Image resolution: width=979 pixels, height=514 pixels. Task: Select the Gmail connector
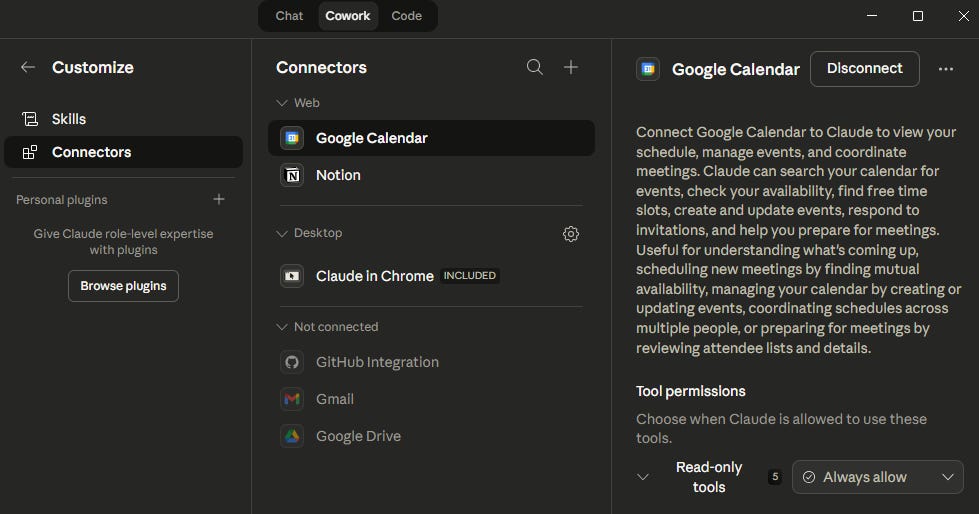pyautogui.click(x=431, y=399)
